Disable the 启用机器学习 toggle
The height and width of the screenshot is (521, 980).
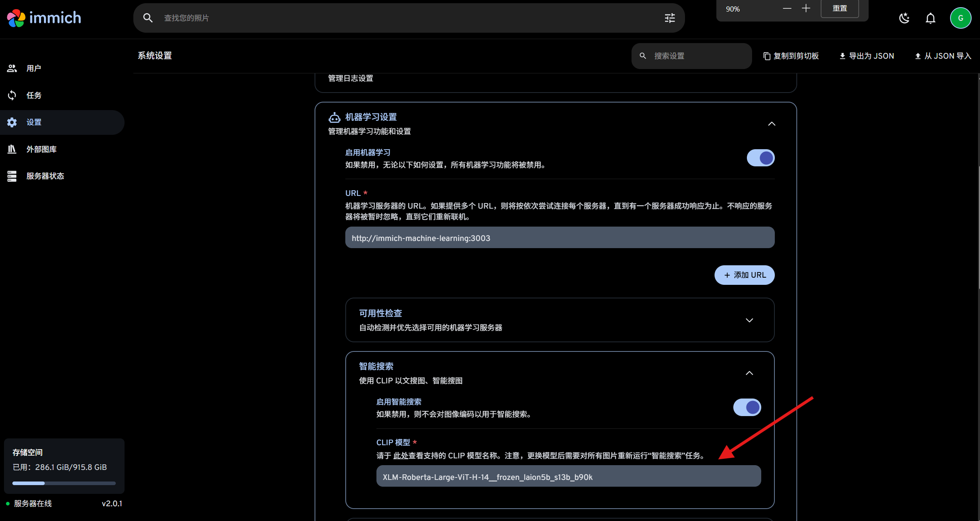[760, 158]
